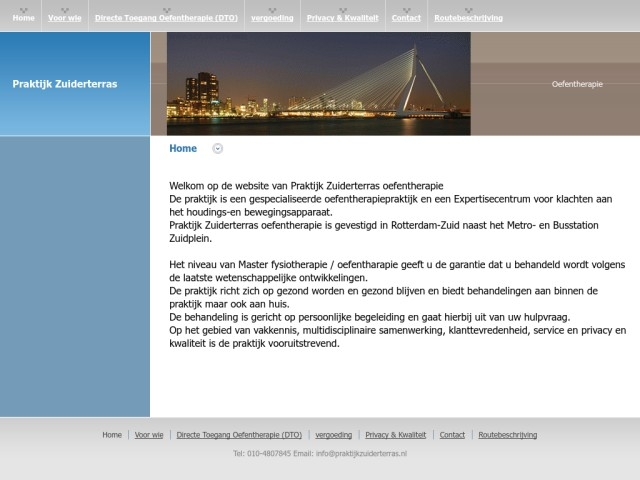Open Routebeschrijving link in the footer

[x=507, y=435]
